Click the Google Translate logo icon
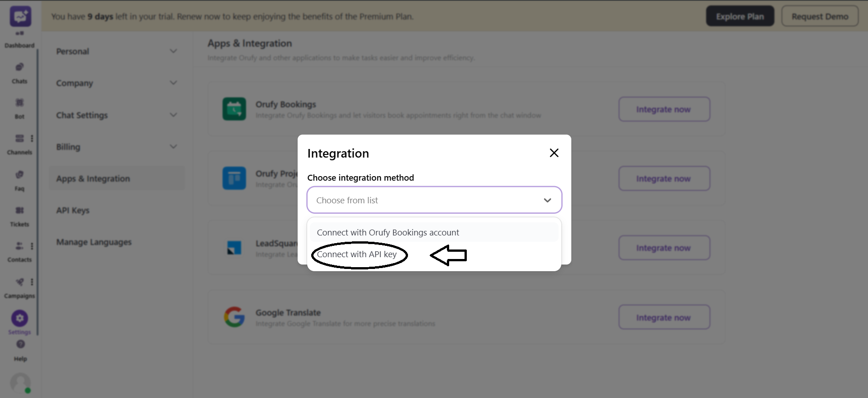868x398 pixels. 234,317
